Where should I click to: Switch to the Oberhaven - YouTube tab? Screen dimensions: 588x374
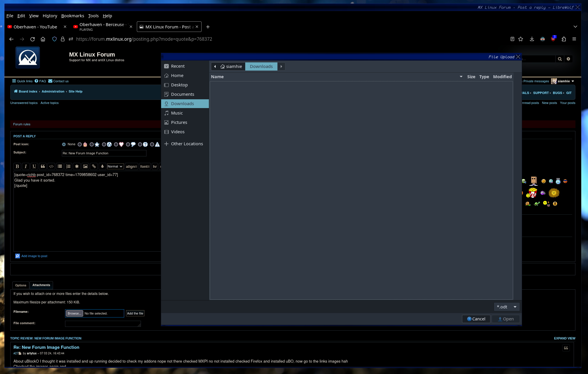coord(35,27)
